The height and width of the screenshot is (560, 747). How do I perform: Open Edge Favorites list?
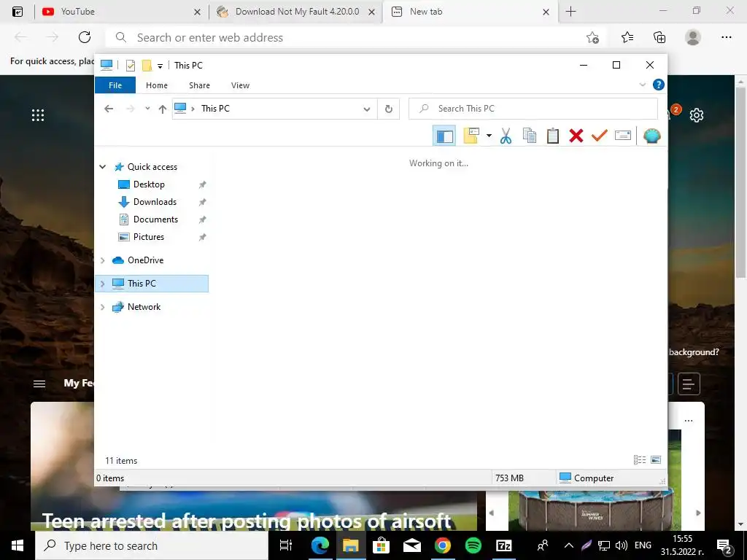627,37
